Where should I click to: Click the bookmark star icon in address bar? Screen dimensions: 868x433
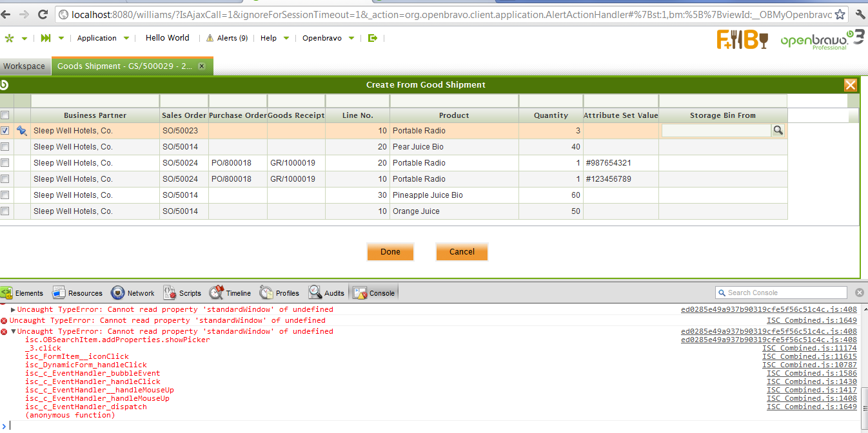tap(840, 14)
